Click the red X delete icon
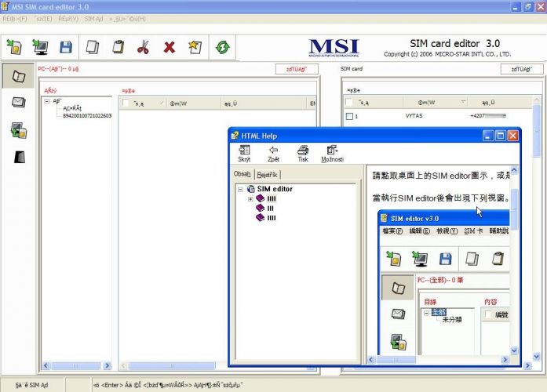The image size is (547, 392). tap(170, 47)
